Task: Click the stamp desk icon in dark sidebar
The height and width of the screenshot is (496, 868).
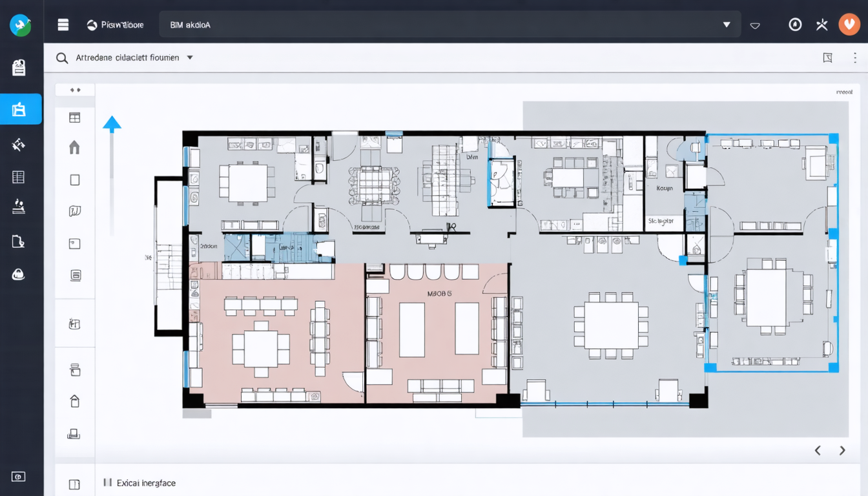Action: (19, 207)
